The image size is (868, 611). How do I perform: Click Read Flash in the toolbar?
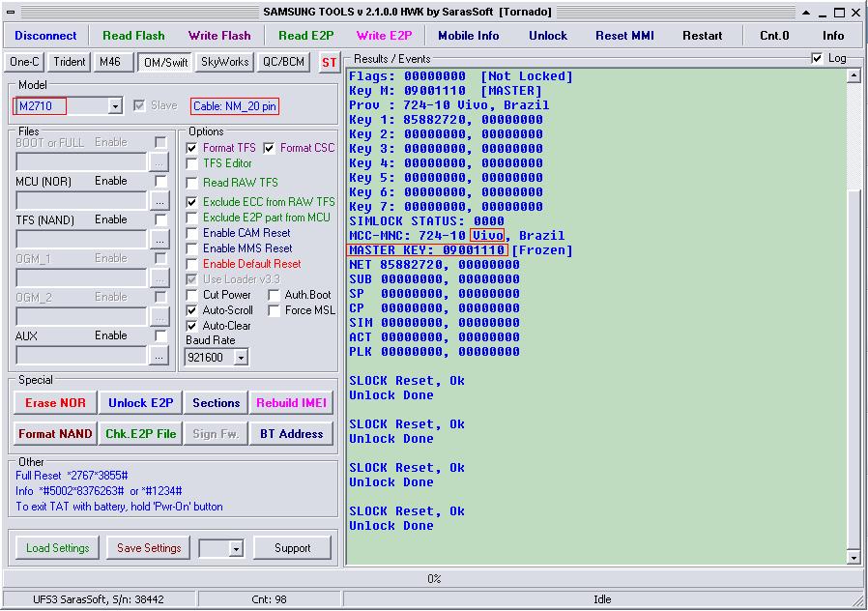(x=133, y=36)
